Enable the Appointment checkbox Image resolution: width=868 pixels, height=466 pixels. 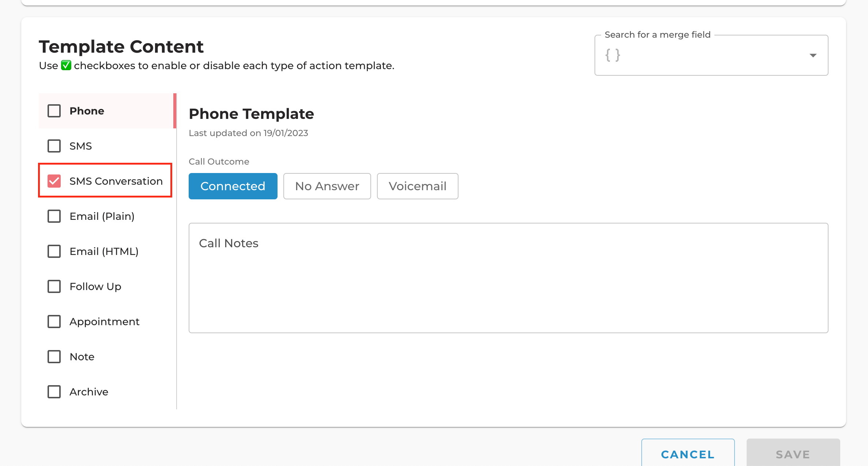point(54,322)
